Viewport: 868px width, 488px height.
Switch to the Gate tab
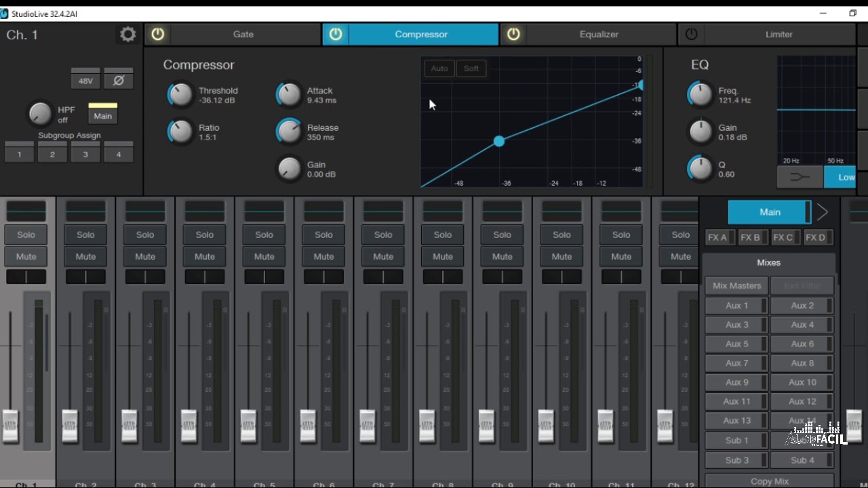pyautogui.click(x=243, y=35)
